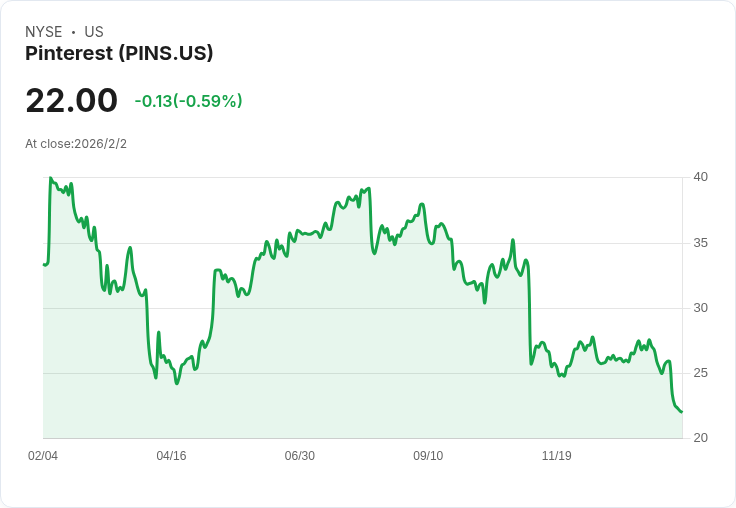Screen dimensions: 736x508
Task: Click the 40 label on the price axis
Action: click(x=701, y=177)
